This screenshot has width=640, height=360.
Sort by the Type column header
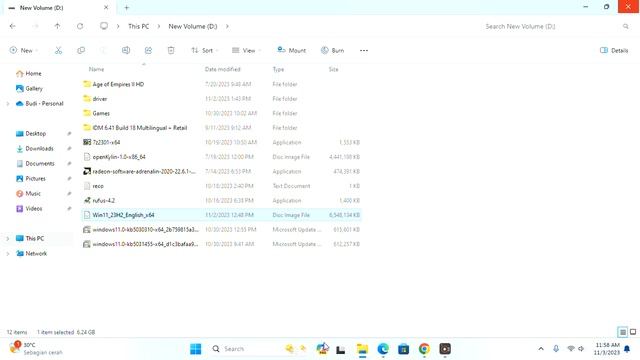pyautogui.click(x=278, y=69)
